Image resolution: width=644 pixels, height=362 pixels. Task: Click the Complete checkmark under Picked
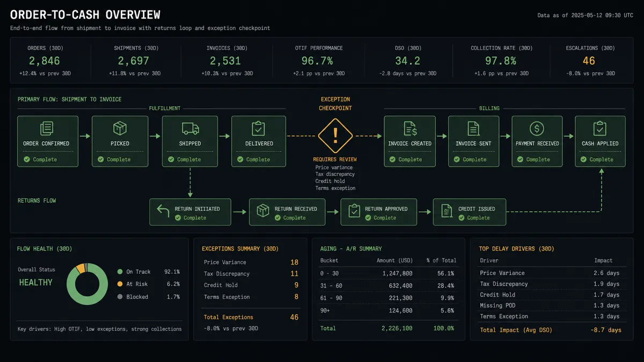(100, 159)
